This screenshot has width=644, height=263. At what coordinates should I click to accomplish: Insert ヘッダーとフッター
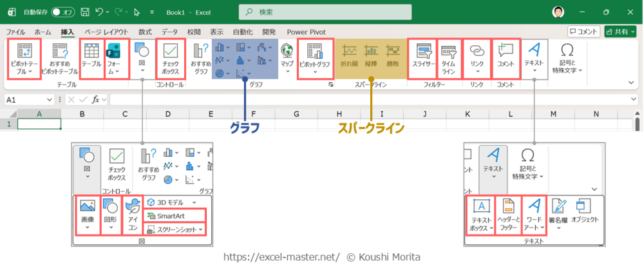pos(509,215)
